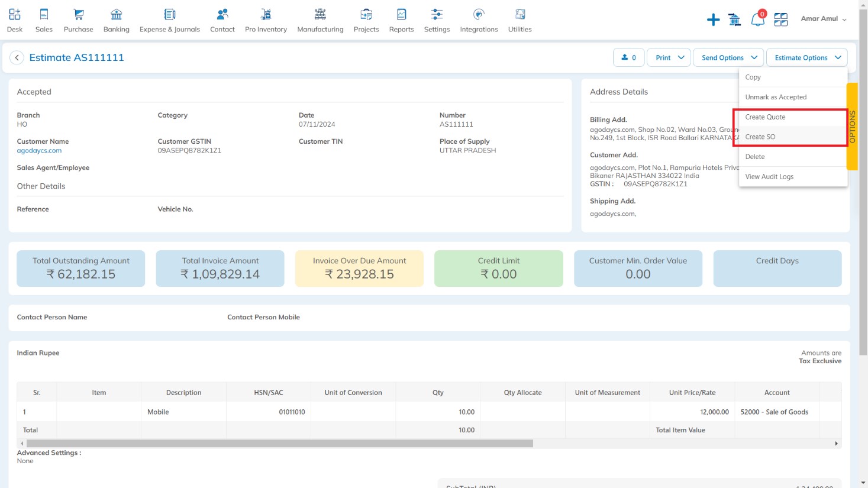Open Expense & Journals module

[170, 20]
